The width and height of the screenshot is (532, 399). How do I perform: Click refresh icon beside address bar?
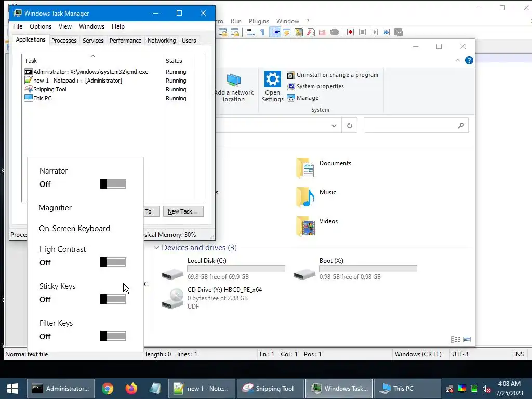coord(350,126)
